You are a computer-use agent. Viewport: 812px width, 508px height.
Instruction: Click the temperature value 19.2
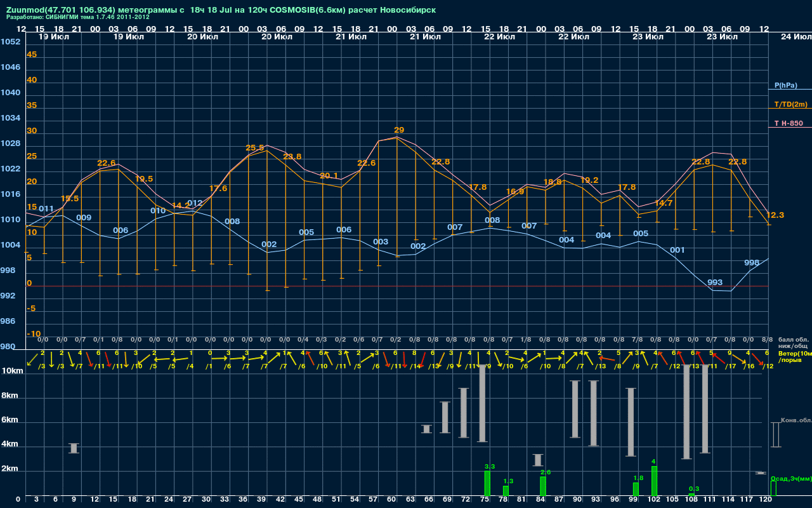pyautogui.click(x=589, y=180)
